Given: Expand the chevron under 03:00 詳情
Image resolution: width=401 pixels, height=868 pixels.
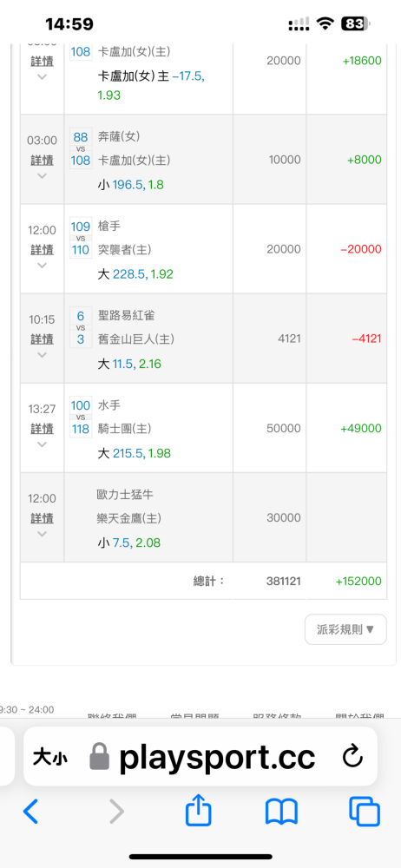Looking at the screenshot, I should coord(42,175).
